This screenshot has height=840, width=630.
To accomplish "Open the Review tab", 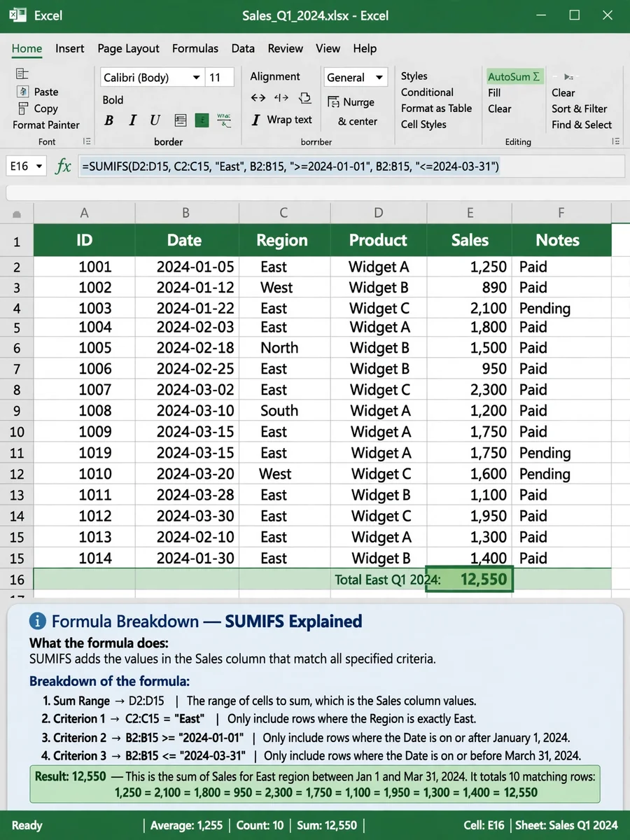I will click(286, 48).
